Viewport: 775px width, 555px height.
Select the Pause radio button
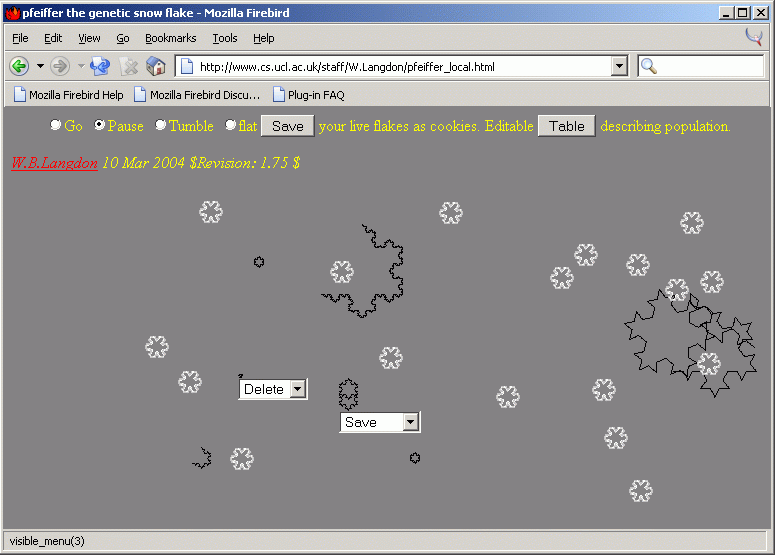(100, 125)
